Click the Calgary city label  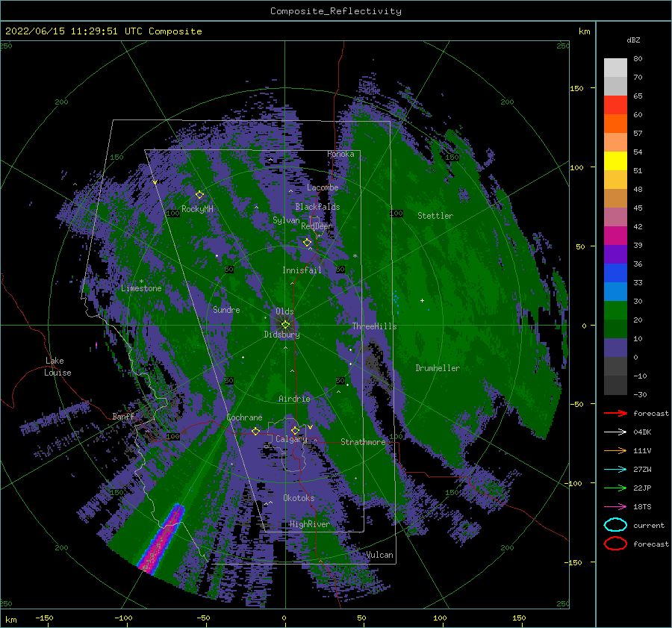[291, 439]
